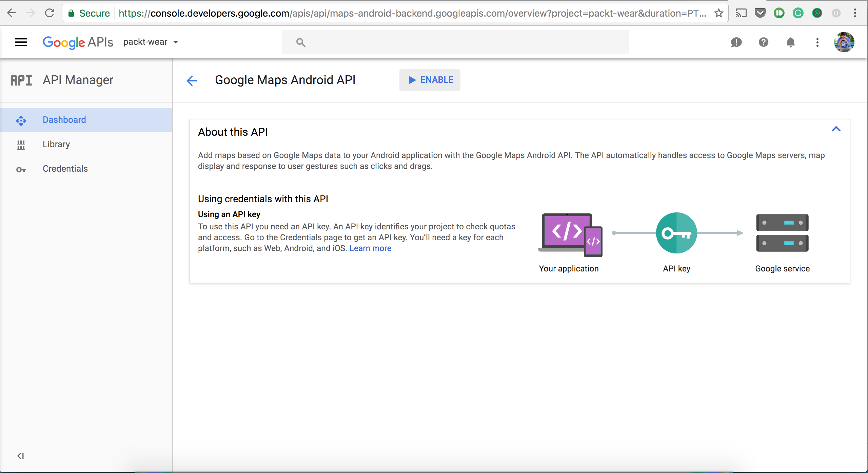The image size is (868, 473).
Task: Open the help question mark icon
Action: (x=764, y=42)
